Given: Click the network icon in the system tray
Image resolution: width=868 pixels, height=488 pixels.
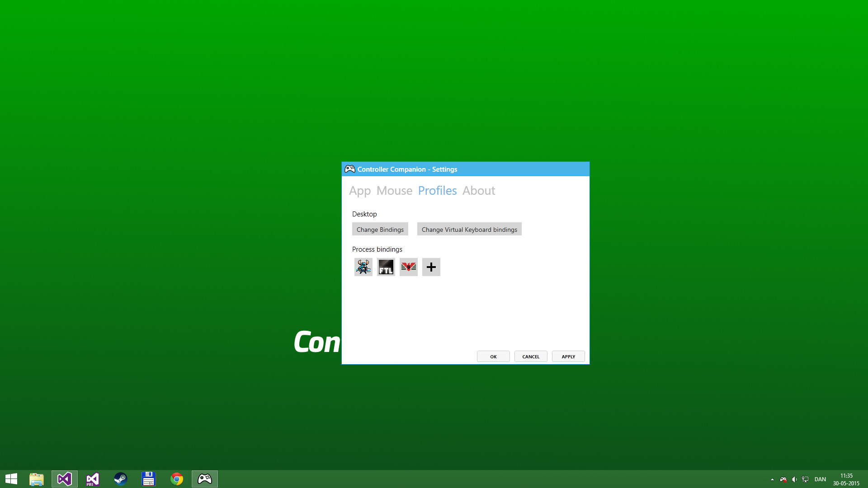Looking at the screenshot, I should click(x=806, y=479).
